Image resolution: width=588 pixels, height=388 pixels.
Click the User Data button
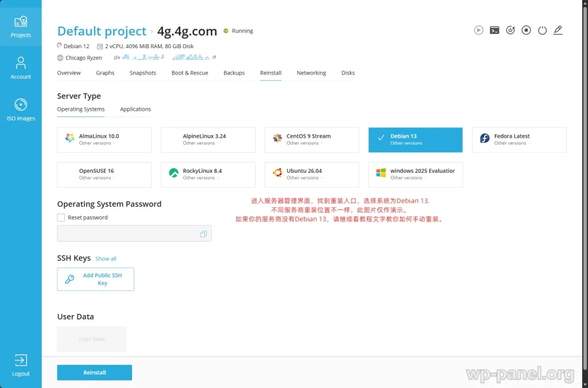click(92, 339)
